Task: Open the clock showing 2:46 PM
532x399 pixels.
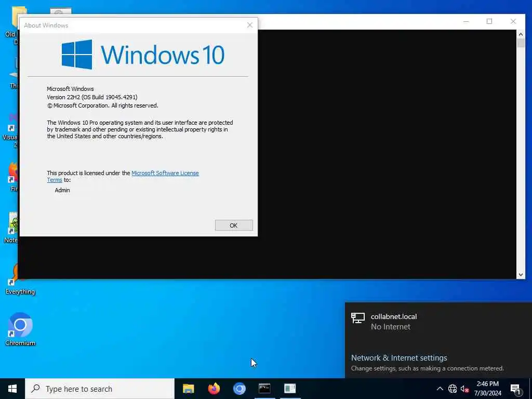Action: click(x=487, y=389)
